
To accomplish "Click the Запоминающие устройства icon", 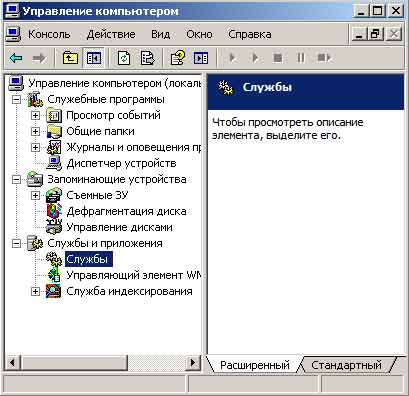I will point(35,179).
